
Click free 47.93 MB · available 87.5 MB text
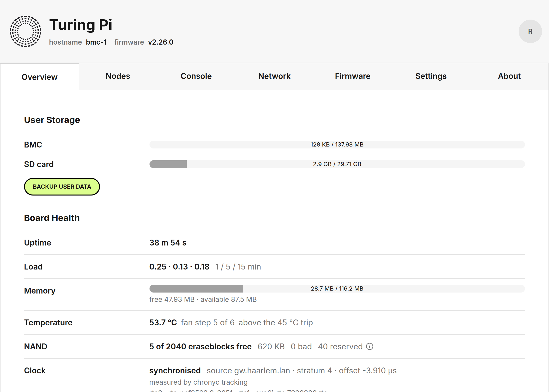click(203, 299)
